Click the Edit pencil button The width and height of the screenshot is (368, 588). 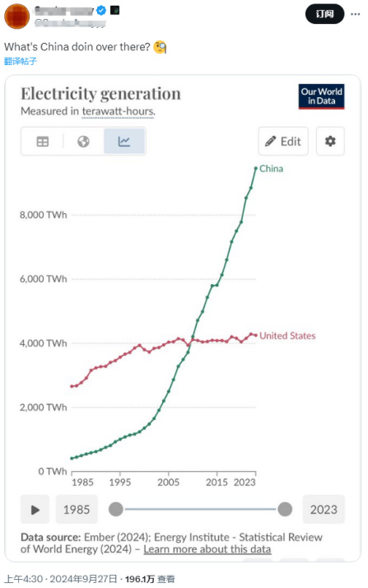pos(283,142)
